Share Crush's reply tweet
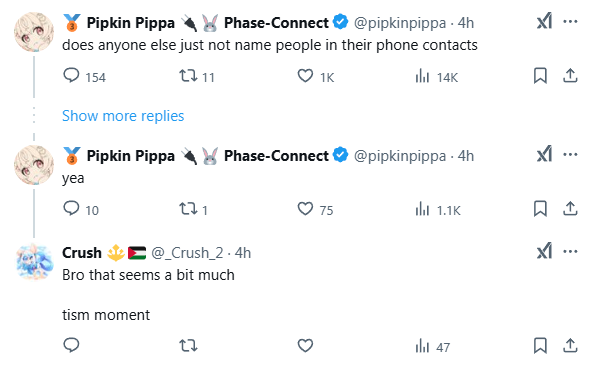 [x=570, y=345]
